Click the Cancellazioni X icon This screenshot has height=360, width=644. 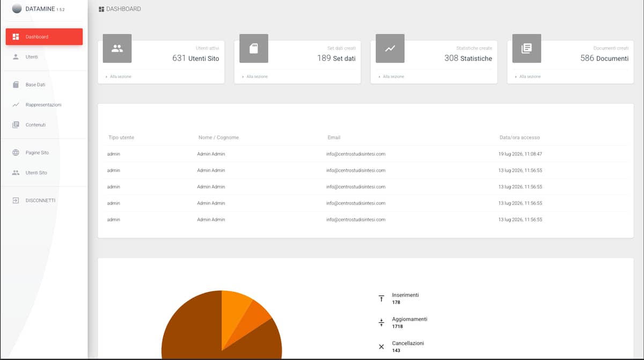pyautogui.click(x=382, y=347)
